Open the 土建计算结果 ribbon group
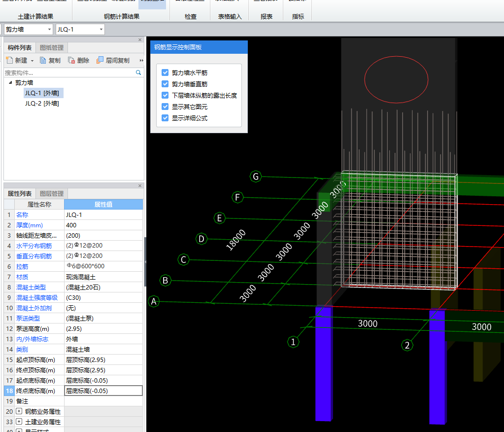 tap(35, 16)
